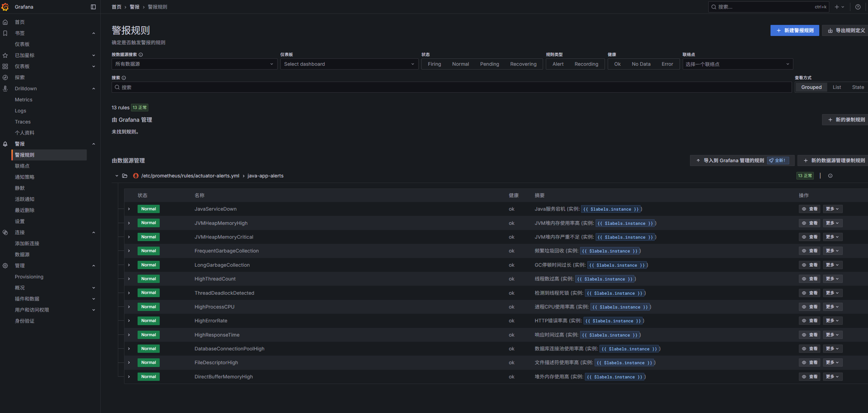
Task: Click the 已加星标 star icon
Action: point(5,55)
